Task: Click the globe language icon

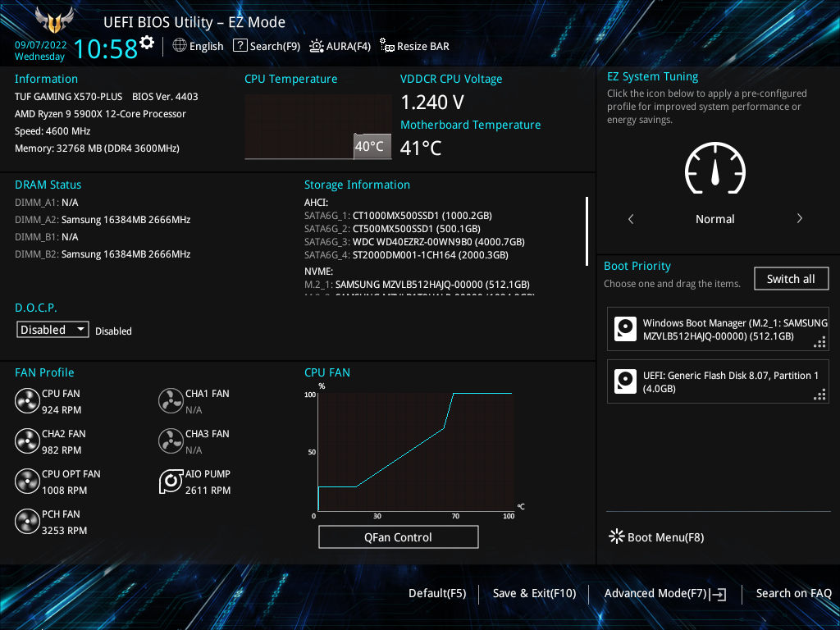Action: [x=180, y=46]
